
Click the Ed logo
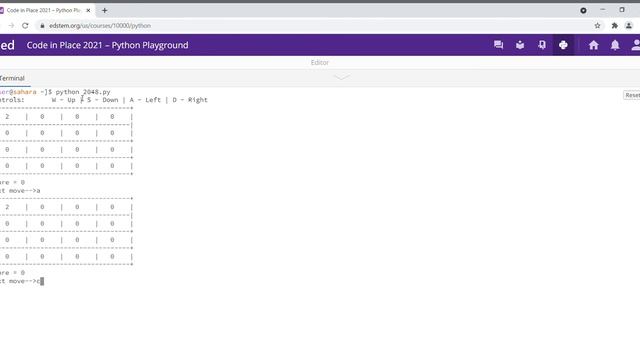7,45
